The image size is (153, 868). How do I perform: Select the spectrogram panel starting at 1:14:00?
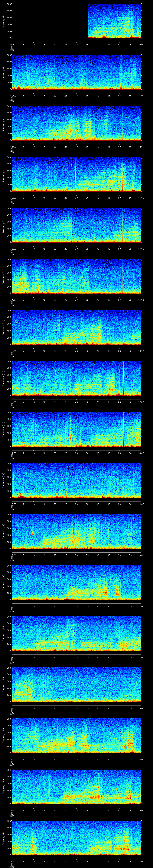point(76,276)
